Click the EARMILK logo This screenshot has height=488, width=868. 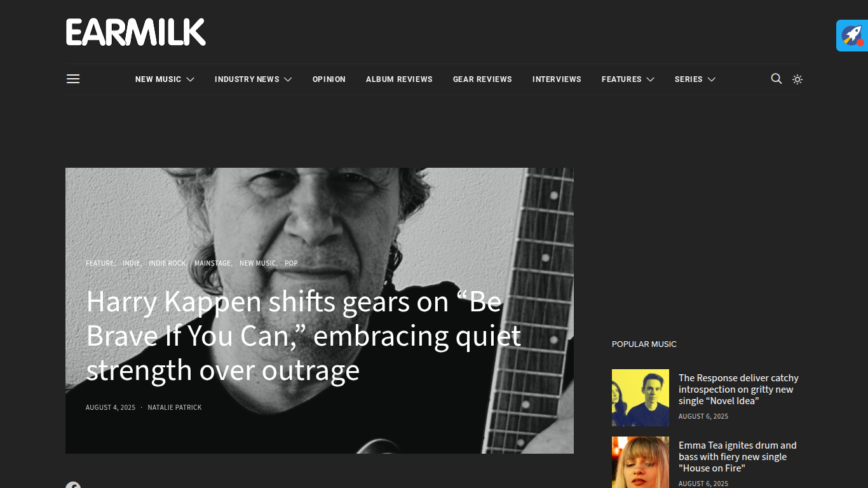click(136, 32)
